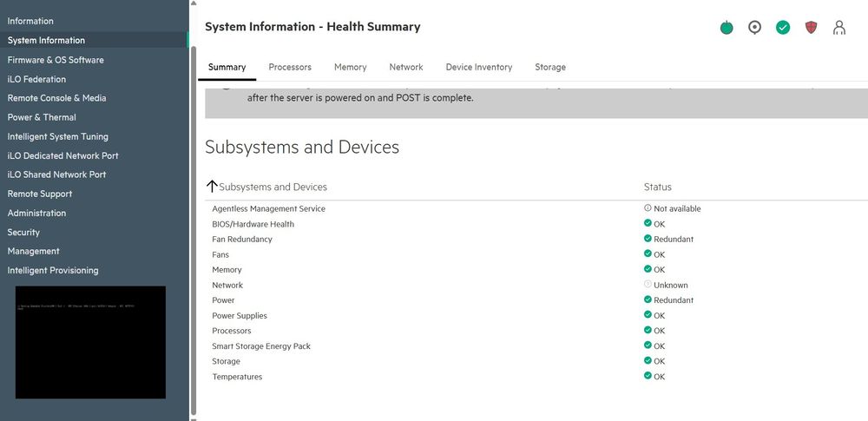The height and width of the screenshot is (421, 868).
Task: Navigate to Power & Thermal
Action: click(42, 117)
